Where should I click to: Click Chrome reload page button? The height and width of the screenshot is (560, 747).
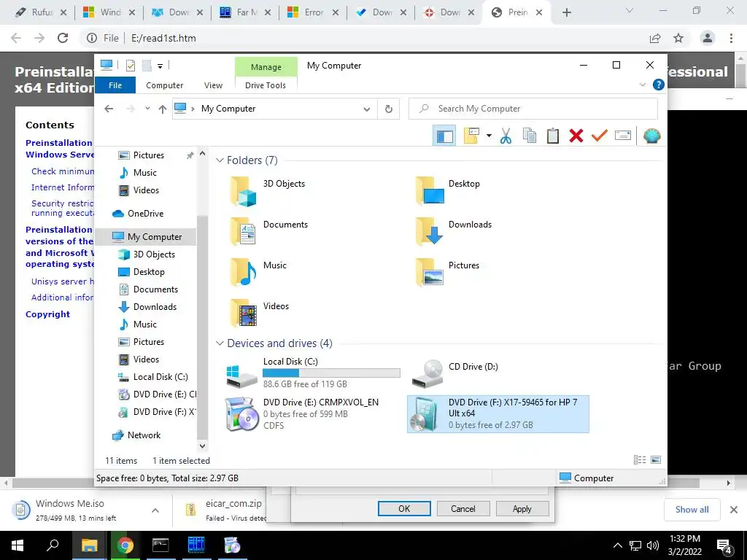tap(63, 38)
